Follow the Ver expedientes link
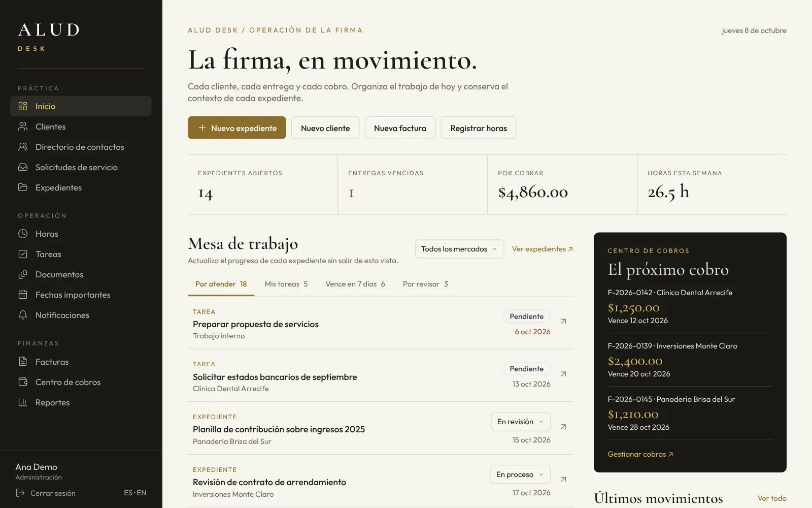The image size is (812, 508). click(x=543, y=249)
